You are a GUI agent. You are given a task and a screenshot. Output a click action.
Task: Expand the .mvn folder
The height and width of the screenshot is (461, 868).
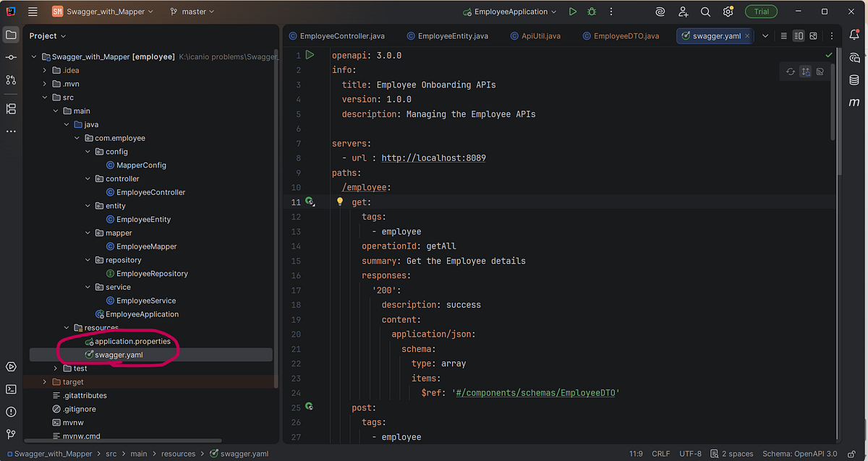pos(45,84)
